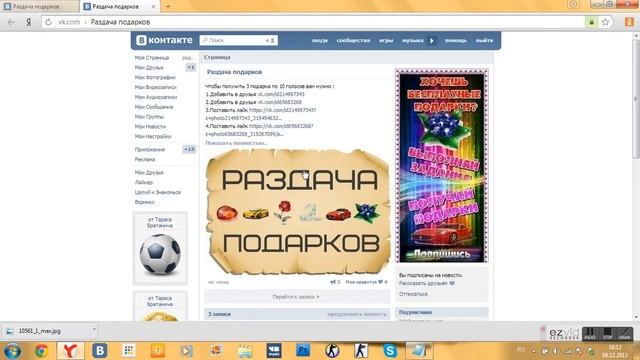Screen dimensions: 640x360
Task: Open the first 'Мои Друзья' sidebar link
Action: click(x=149, y=67)
